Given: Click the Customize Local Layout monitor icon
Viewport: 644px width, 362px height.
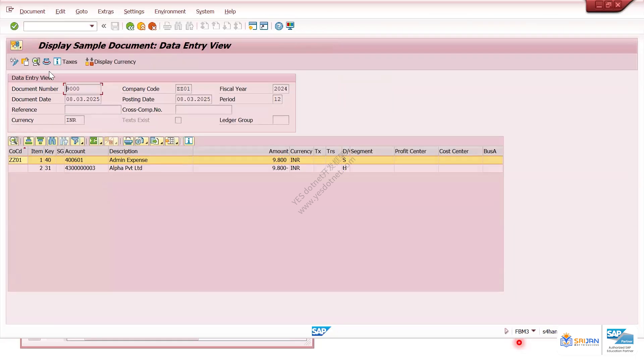Looking at the screenshot, I should click(x=290, y=26).
